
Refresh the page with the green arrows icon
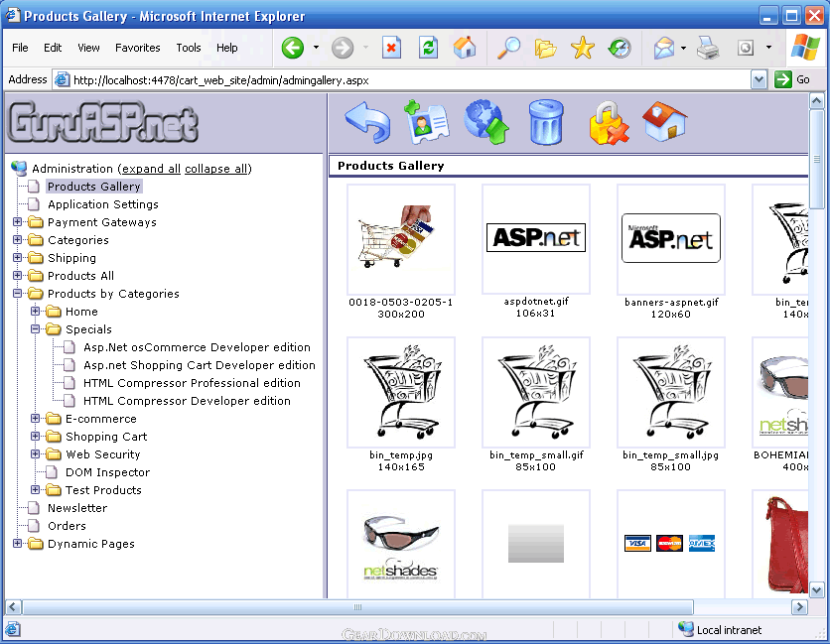tap(428, 48)
